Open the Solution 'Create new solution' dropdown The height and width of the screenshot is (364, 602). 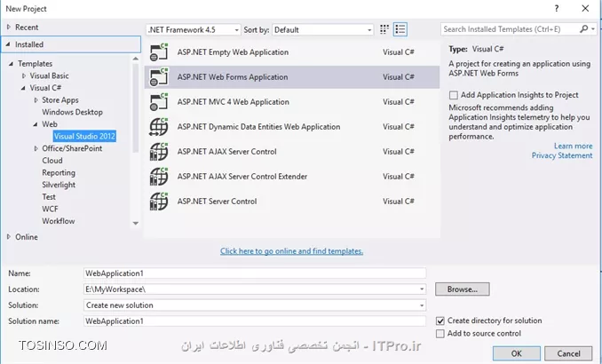pos(255,305)
